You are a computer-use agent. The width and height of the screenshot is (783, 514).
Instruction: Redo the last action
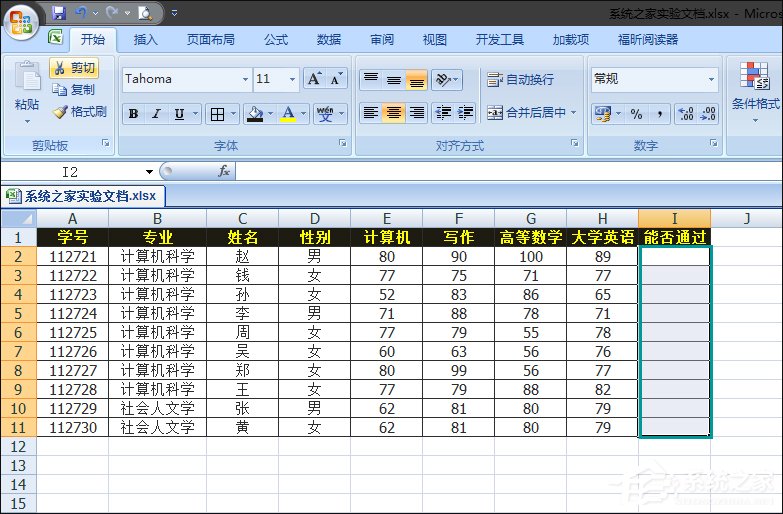pos(111,12)
